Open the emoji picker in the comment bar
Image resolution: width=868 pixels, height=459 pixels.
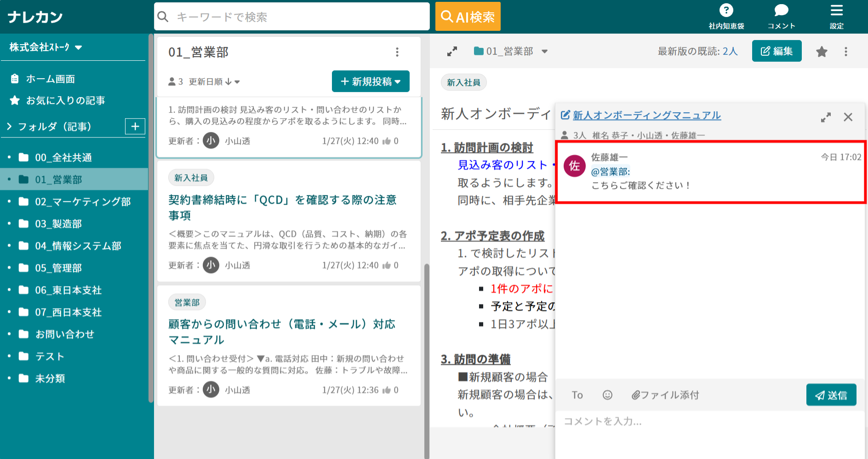pyautogui.click(x=607, y=395)
